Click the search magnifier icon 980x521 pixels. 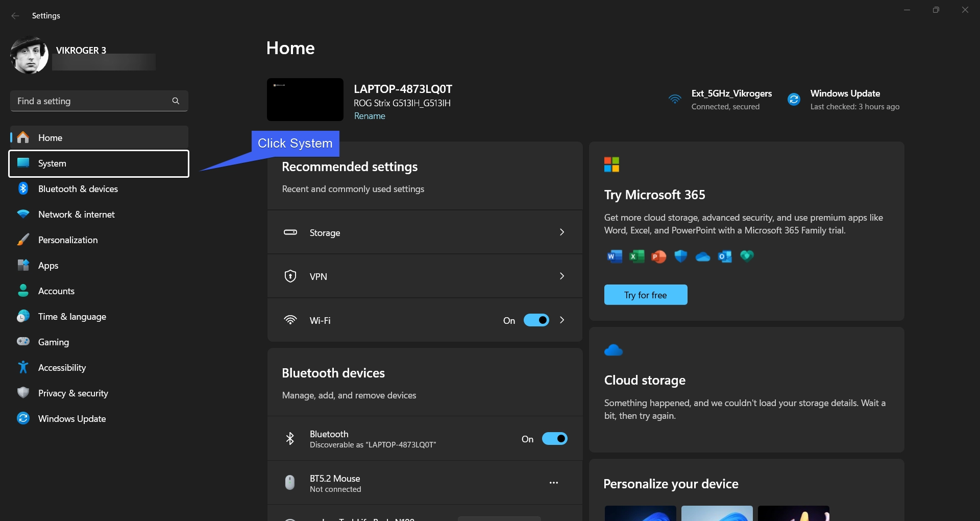click(x=176, y=101)
